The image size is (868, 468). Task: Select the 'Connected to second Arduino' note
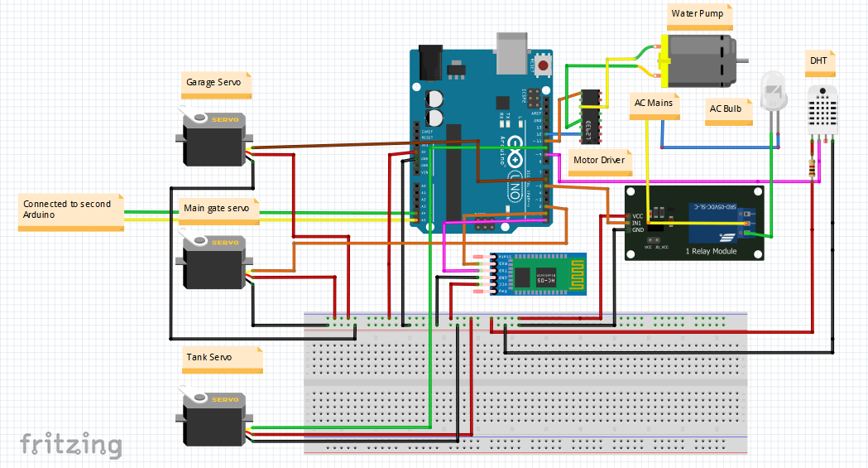pyautogui.click(x=71, y=212)
